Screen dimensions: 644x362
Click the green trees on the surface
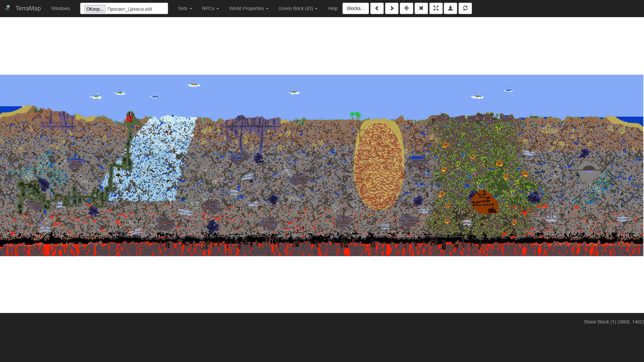click(x=356, y=115)
